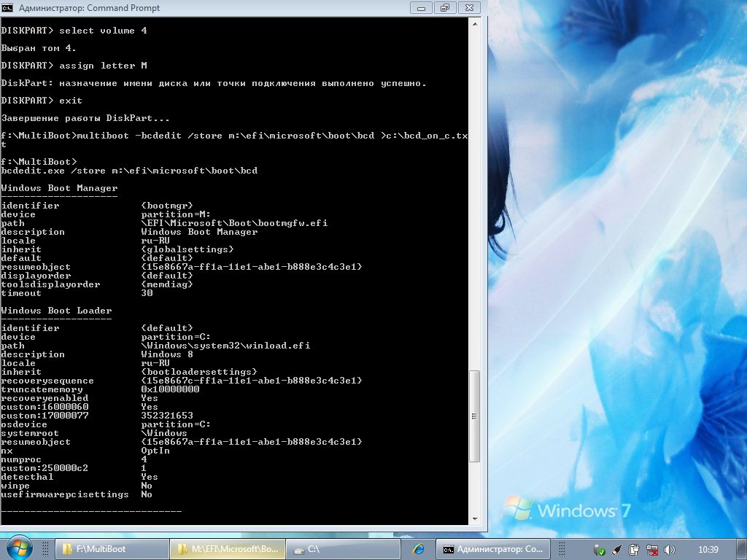Click the drive icon on the C:\ button
Screen dimensions: 747x560
(x=298, y=550)
